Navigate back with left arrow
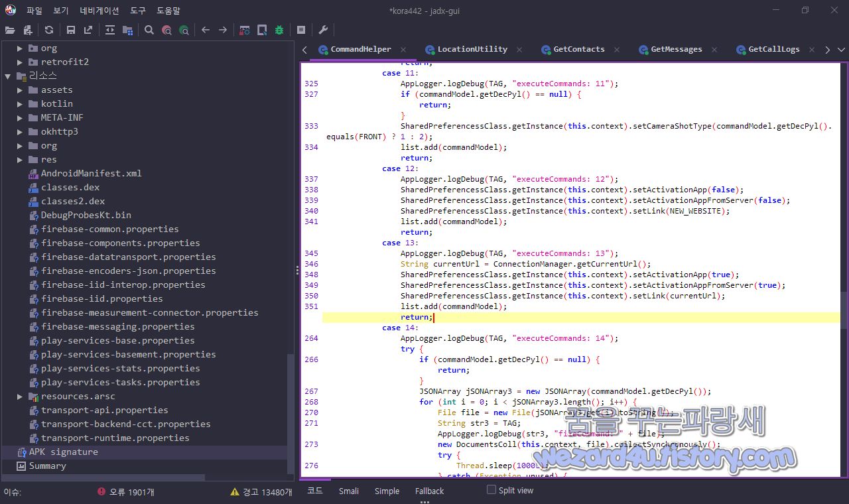 206,30
